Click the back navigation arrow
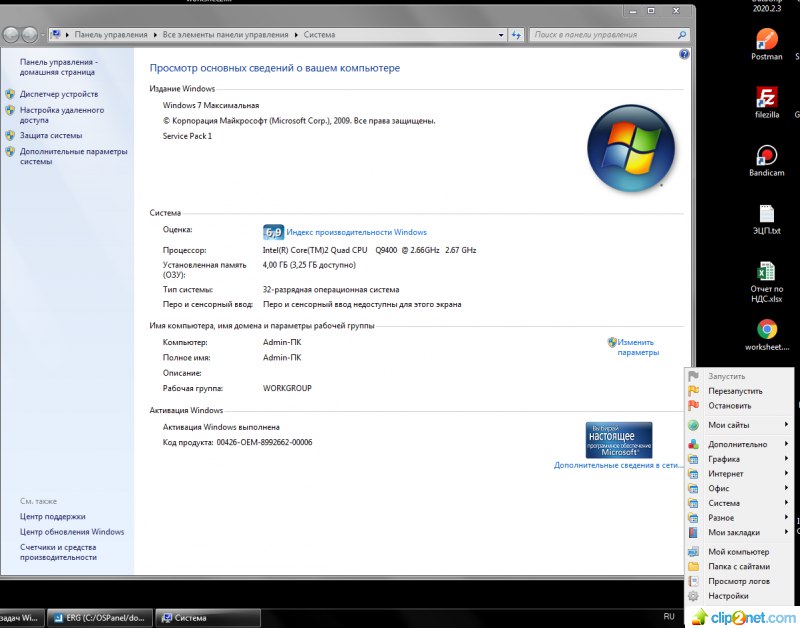This screenshot has height=628, width=800. click(11, 35)
